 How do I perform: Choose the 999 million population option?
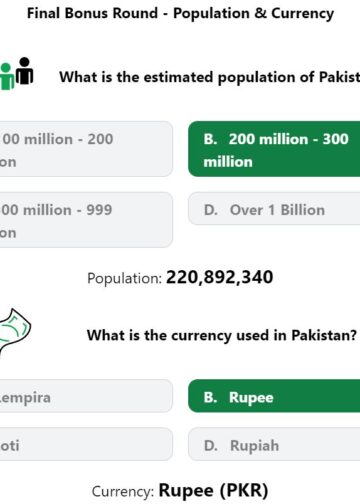click(x=86, y=220)
